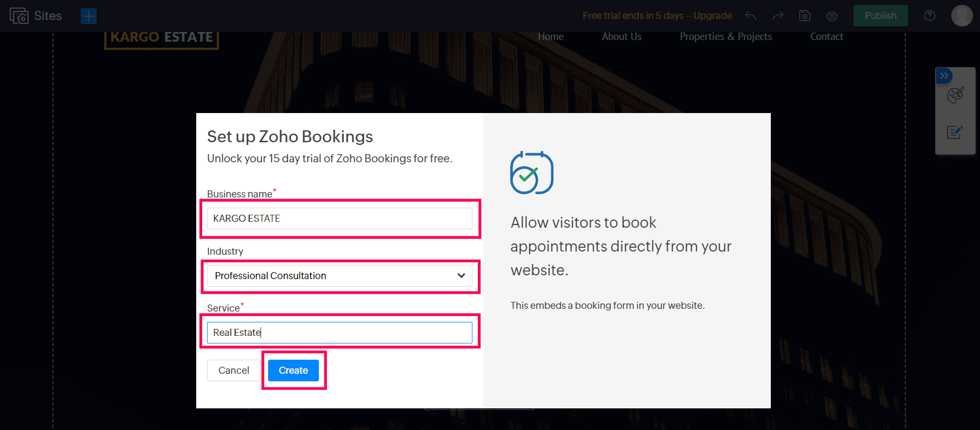Viewport: 980px width, 430px height.
Task: Click the undo arrow icon
Action: 750,16
